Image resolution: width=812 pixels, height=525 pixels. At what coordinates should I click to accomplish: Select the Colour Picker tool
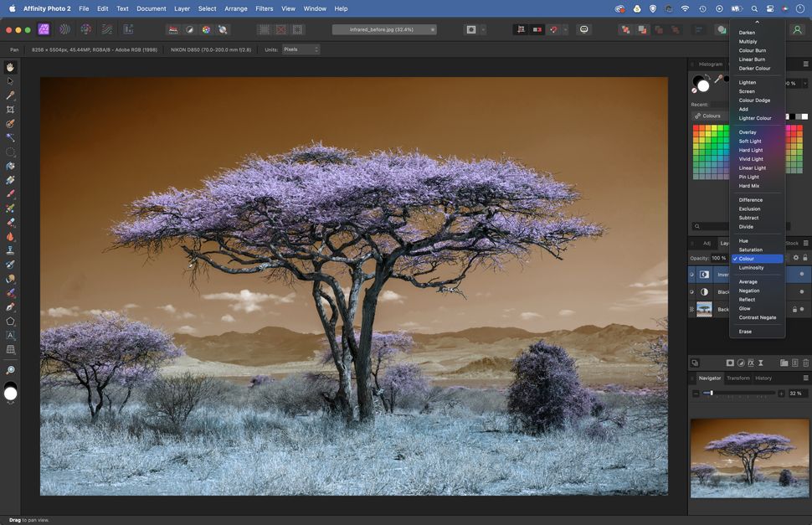[x=10, y=95]
